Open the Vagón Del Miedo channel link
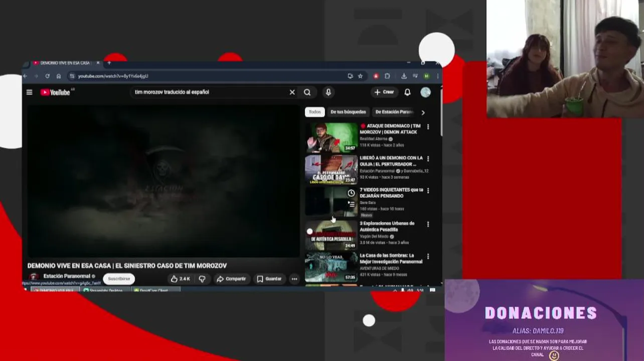The width and height of the screenshot is (644, 361). (x=374, y=236)
